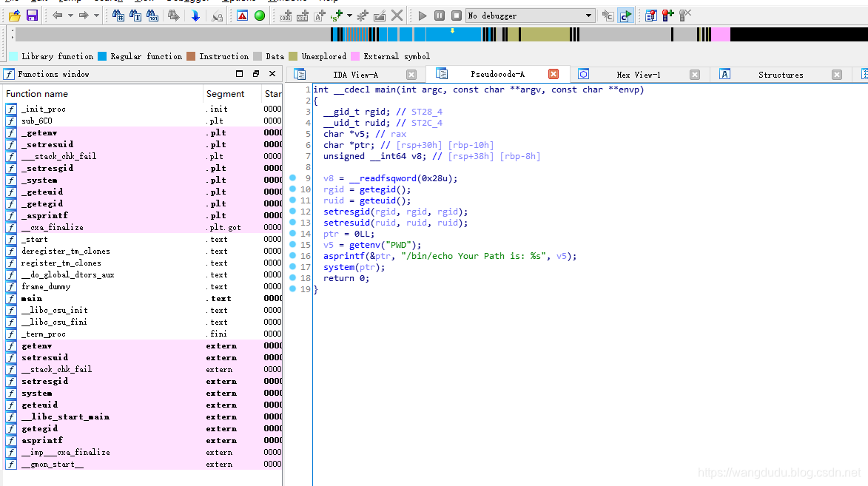
Task: Click the search next binoculars-arrow icon
Action: [174, 16]
